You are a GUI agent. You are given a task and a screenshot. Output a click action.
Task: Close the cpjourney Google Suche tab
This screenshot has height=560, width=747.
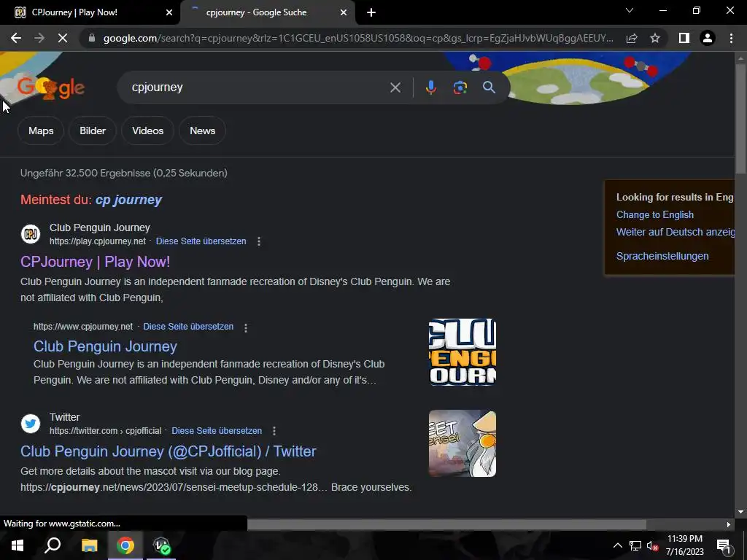coord(344,12)
